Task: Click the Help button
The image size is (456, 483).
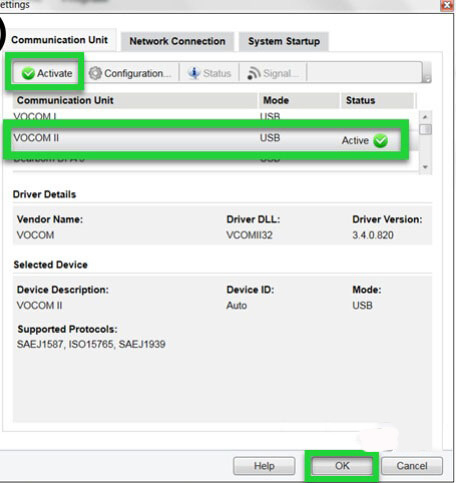Action: 264,466
